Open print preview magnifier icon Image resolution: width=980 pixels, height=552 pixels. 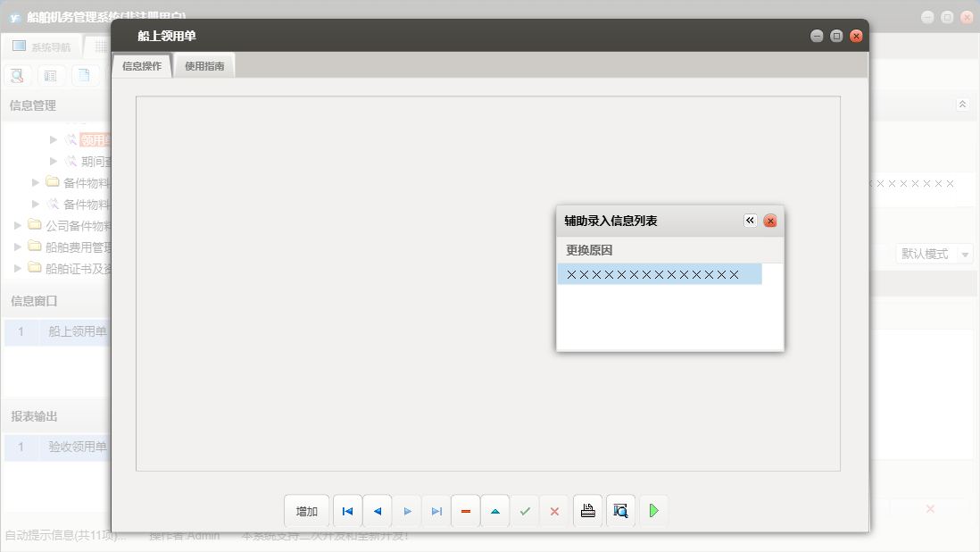pos(620,511)
